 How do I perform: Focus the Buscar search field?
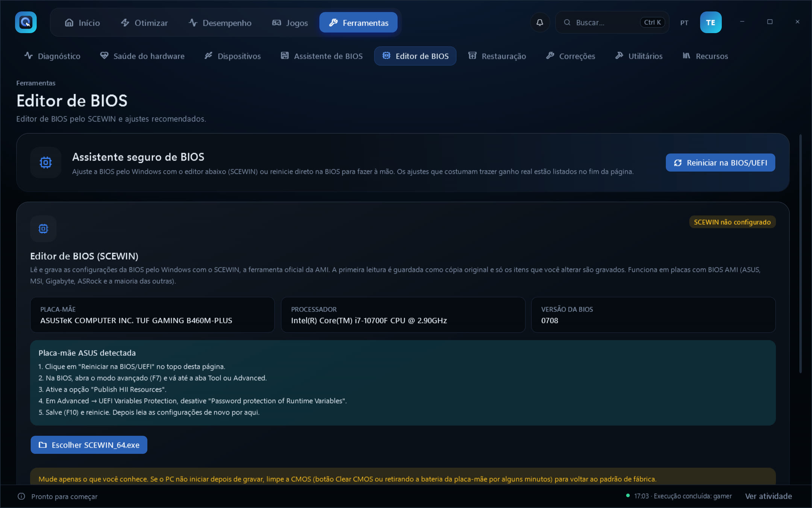click(612, 23)
